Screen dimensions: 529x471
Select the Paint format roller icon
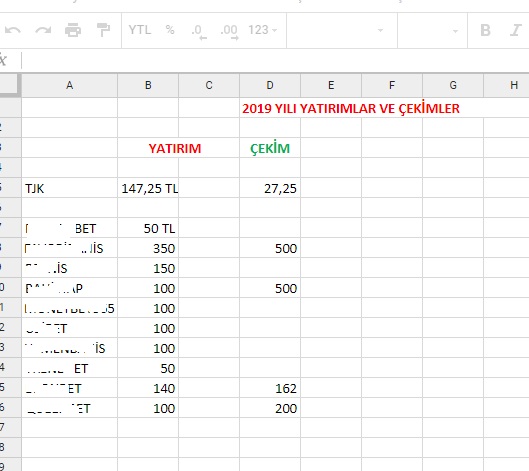tap(103, 30)
